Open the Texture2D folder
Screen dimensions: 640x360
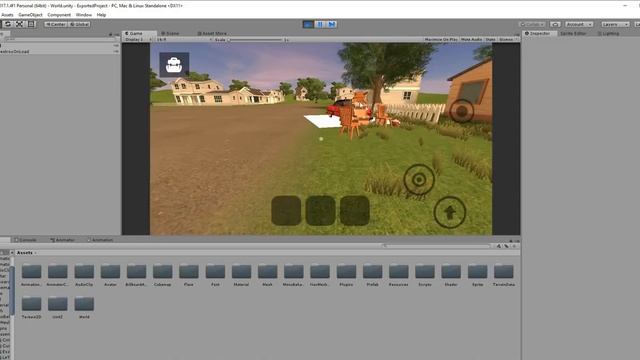[x=31, y=307]
